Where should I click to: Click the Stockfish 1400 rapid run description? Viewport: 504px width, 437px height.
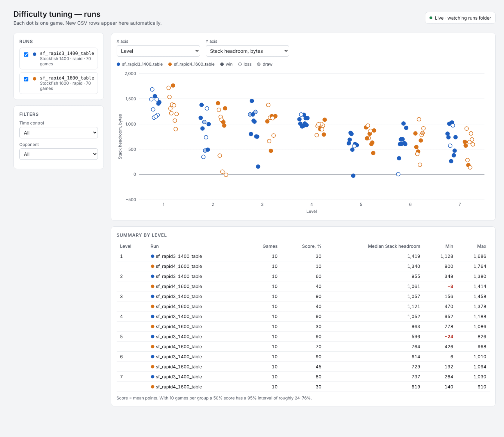click(65, 61)
